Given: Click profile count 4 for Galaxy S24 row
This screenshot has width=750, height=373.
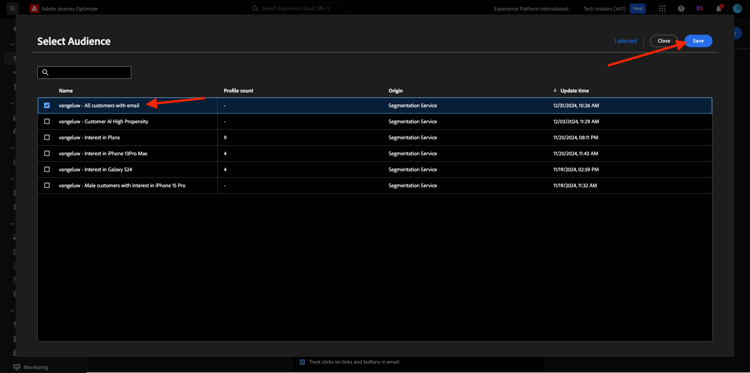Looking at the screenshot, I should [224, 169].
